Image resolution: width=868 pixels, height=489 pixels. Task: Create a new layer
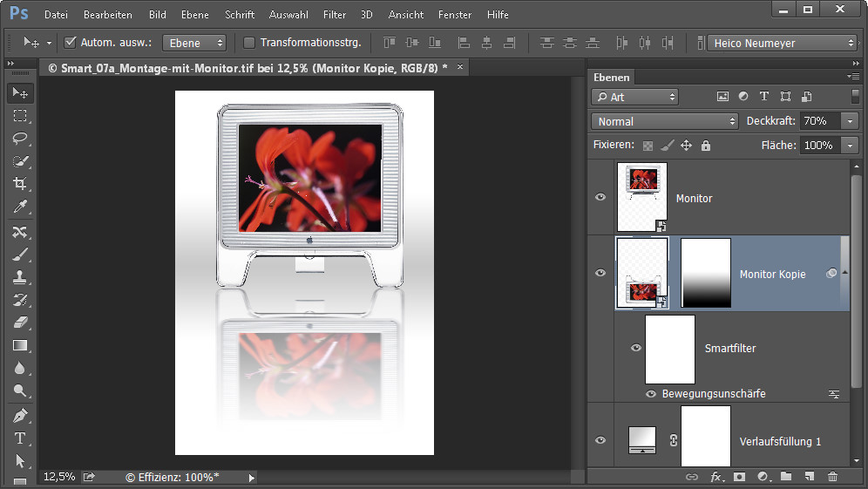[810, 477]
